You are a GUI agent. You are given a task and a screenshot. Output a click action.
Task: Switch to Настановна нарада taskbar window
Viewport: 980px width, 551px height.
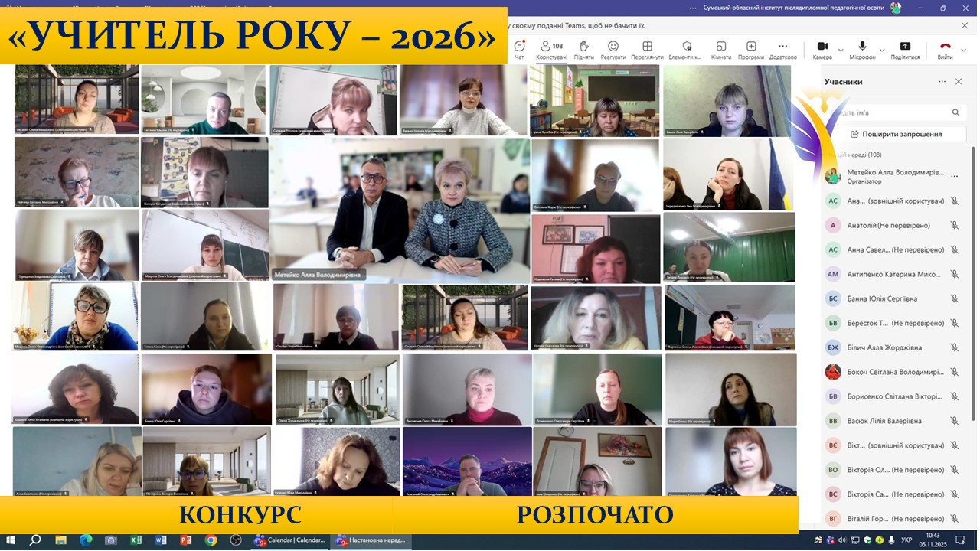371,540
